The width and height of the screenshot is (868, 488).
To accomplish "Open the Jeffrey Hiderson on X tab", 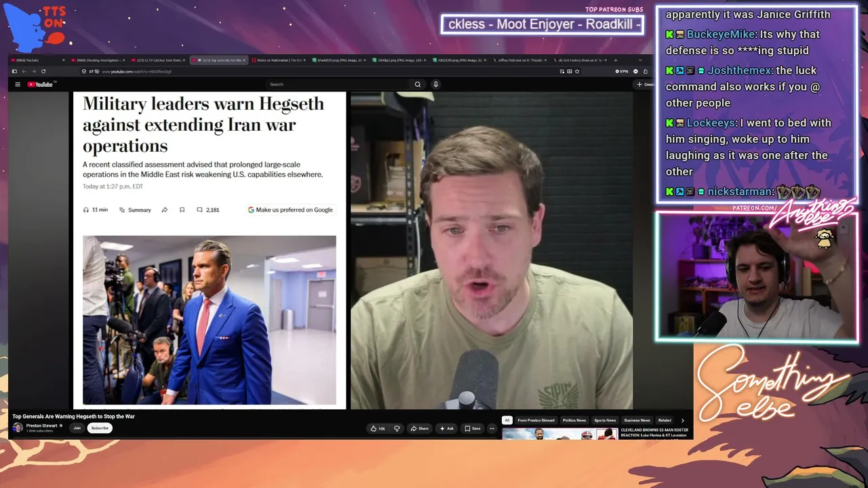I will 519,60.
